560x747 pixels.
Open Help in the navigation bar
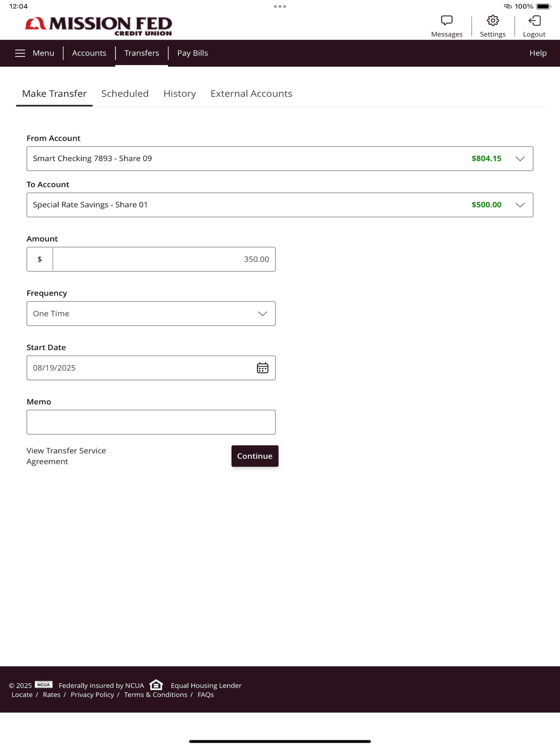pos(538,53)
